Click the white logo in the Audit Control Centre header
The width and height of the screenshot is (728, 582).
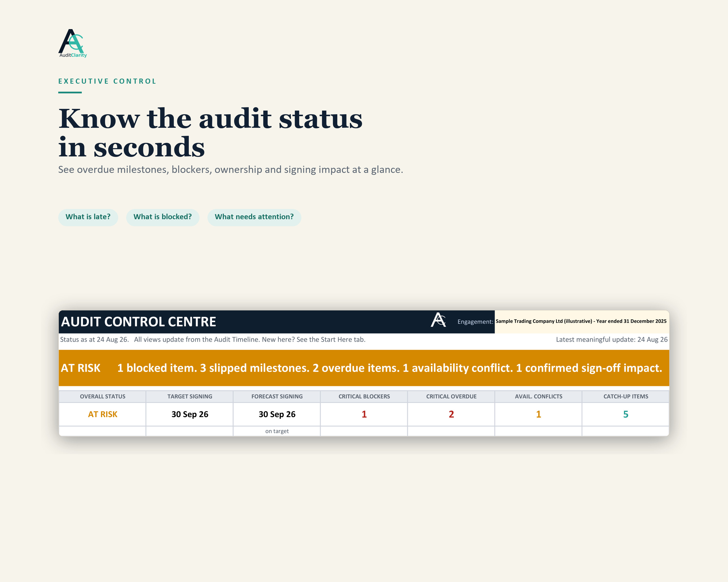438,320
